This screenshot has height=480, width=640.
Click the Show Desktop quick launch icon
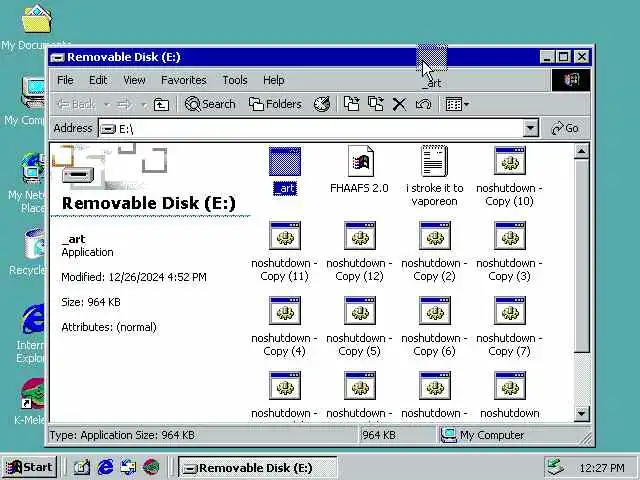click(81, 467)
